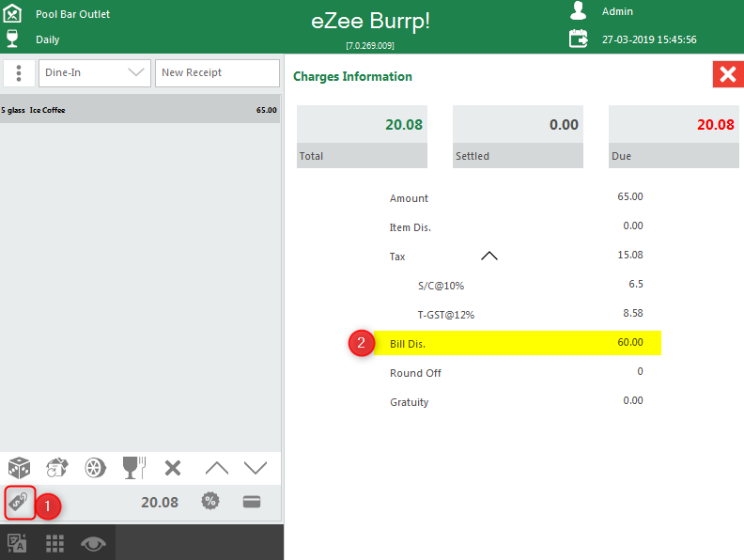Click the version number 7.0.269.009 text
744x560 pixels.
[370, 45]
